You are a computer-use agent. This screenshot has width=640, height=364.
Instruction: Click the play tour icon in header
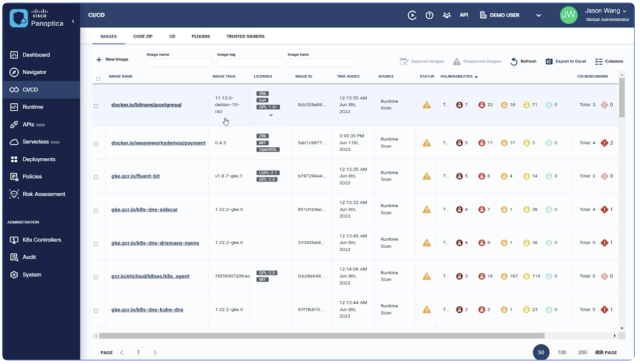(x=412, y=15)
